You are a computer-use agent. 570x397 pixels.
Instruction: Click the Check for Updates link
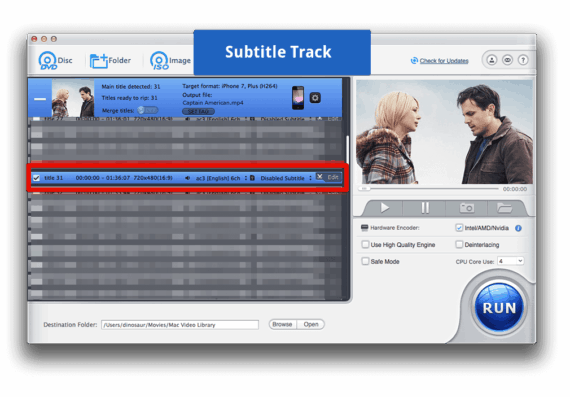444,61
